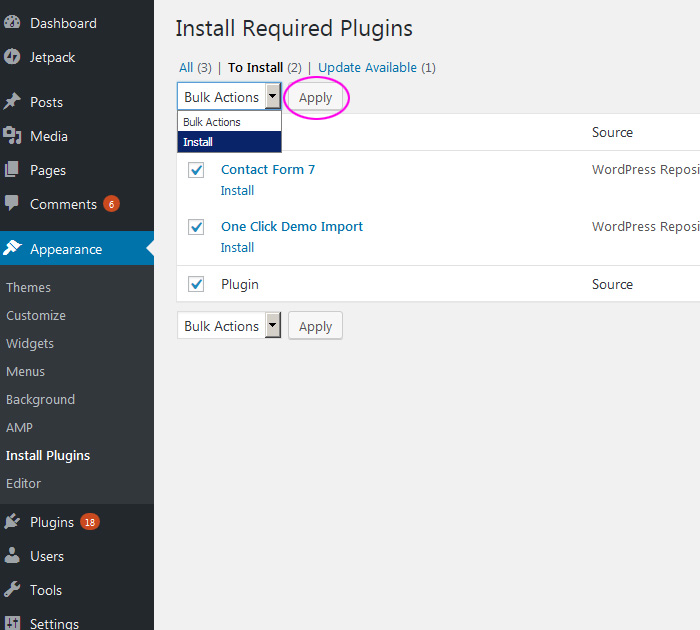Viewport: 700px width, 630px height.
Task: Open One Click Demo Import link
Action: (x=292, y=226)
